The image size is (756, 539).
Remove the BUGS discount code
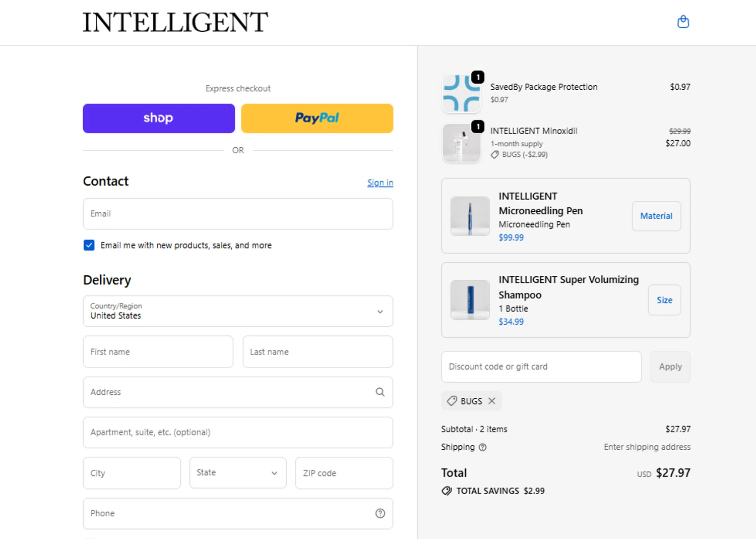pos(492,401)
